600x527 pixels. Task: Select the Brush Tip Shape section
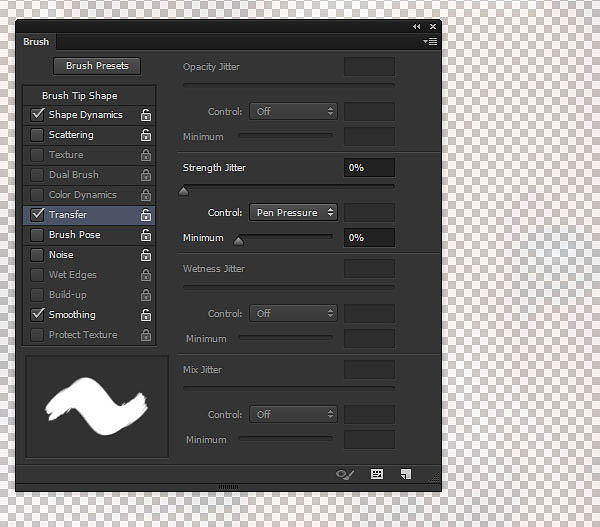coord(80,95)
